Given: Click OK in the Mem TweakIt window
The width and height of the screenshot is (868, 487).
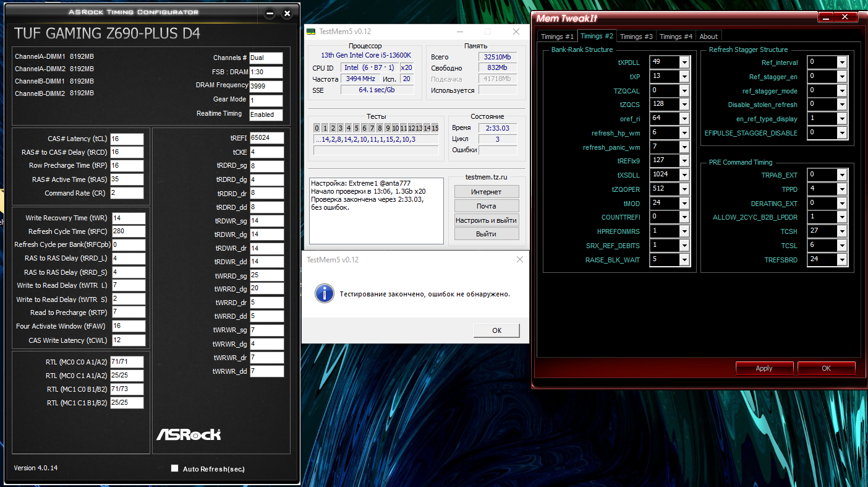Looking at the screenshot, I should 826,368.
